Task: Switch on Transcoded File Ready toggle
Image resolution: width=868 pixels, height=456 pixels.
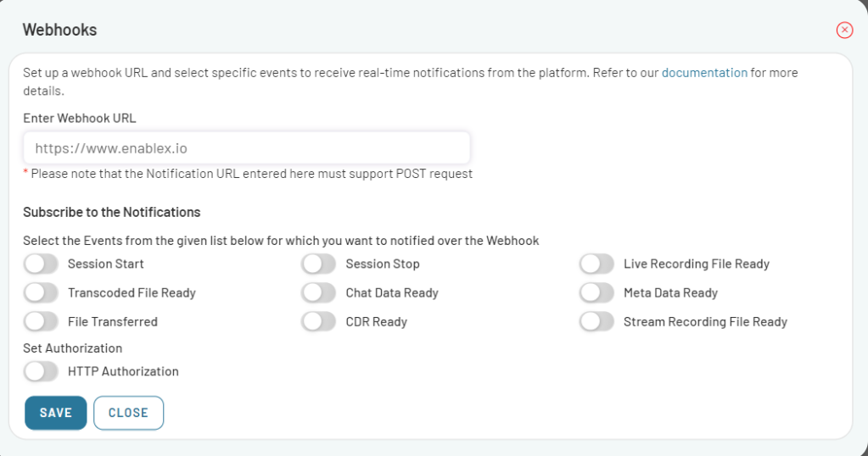Action: 41,292
